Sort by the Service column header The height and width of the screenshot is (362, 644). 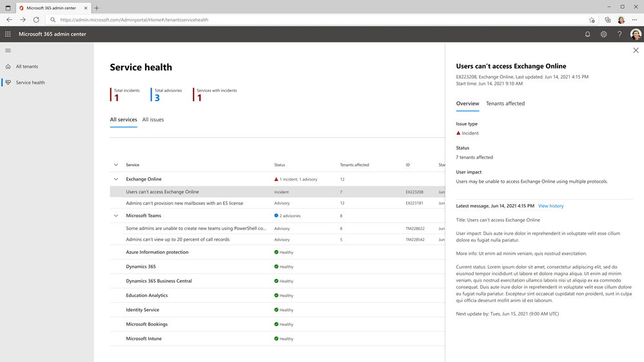click(x=132, y=165)
